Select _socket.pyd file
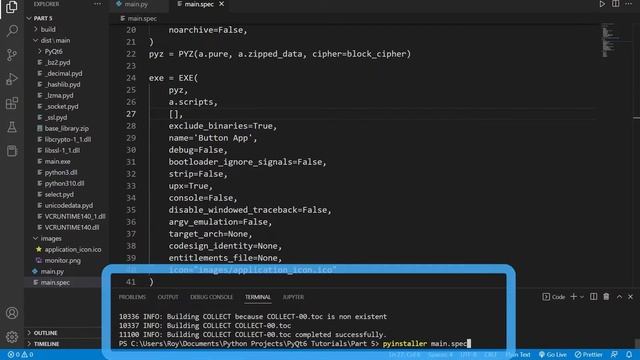This screenshot has height=360, width=640. pyautogui.click(x=62, y=107)
